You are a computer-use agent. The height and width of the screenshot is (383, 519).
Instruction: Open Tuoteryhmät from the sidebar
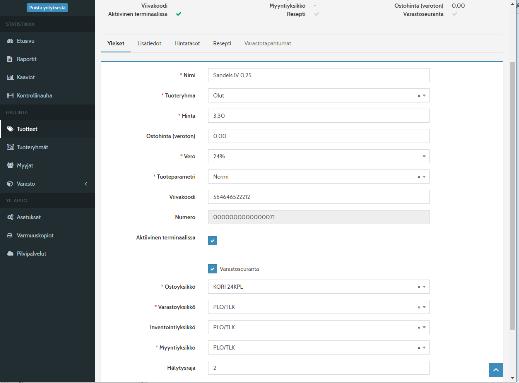47,147
